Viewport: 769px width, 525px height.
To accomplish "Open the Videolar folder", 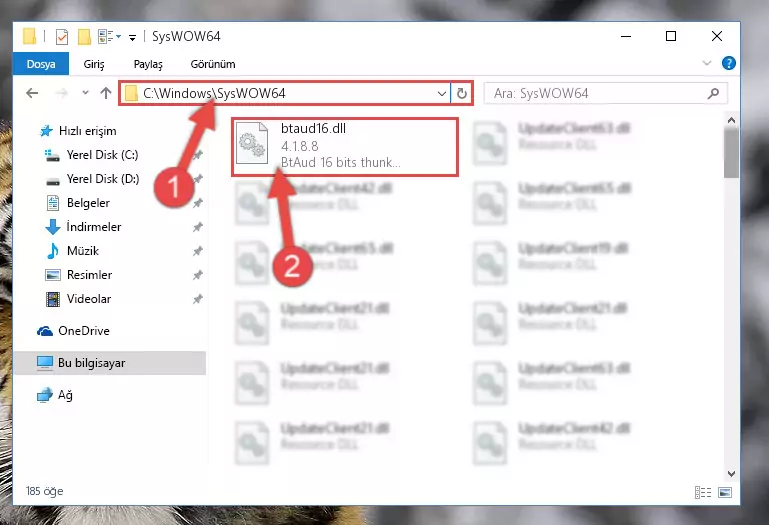I will pos(77,299).
